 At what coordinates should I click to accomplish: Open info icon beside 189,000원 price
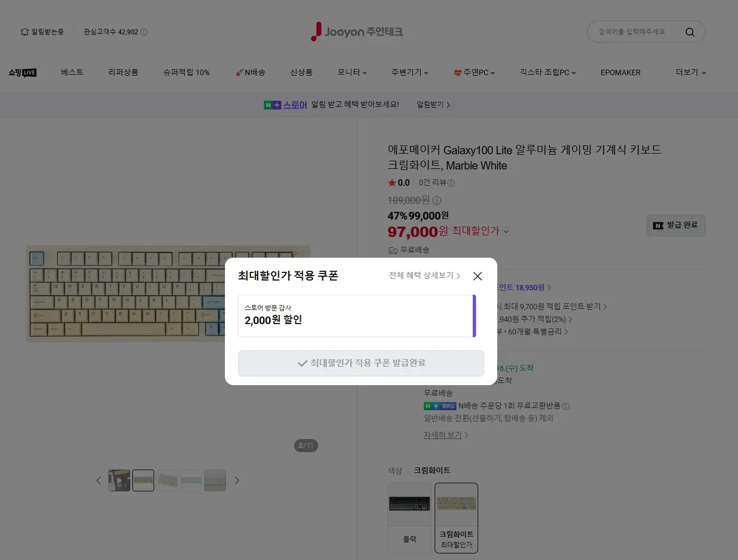pyautogui.click(x=437, y=200)
